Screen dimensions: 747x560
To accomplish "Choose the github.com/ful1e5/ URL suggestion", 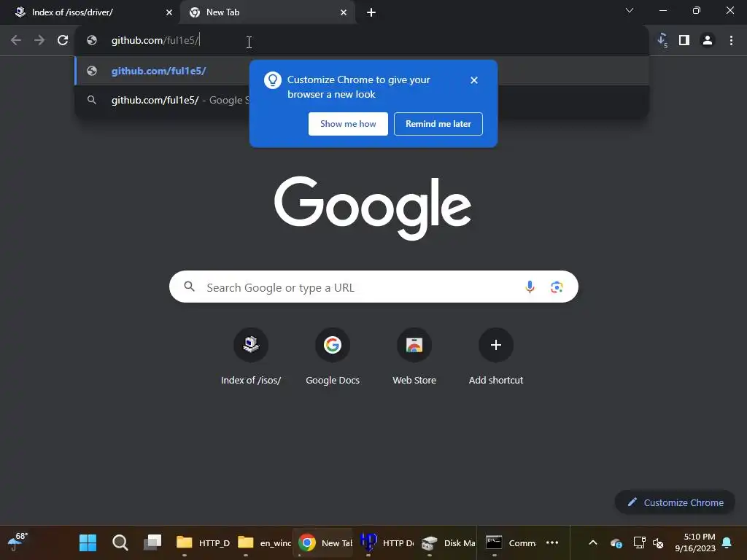I will coord(162,71).
